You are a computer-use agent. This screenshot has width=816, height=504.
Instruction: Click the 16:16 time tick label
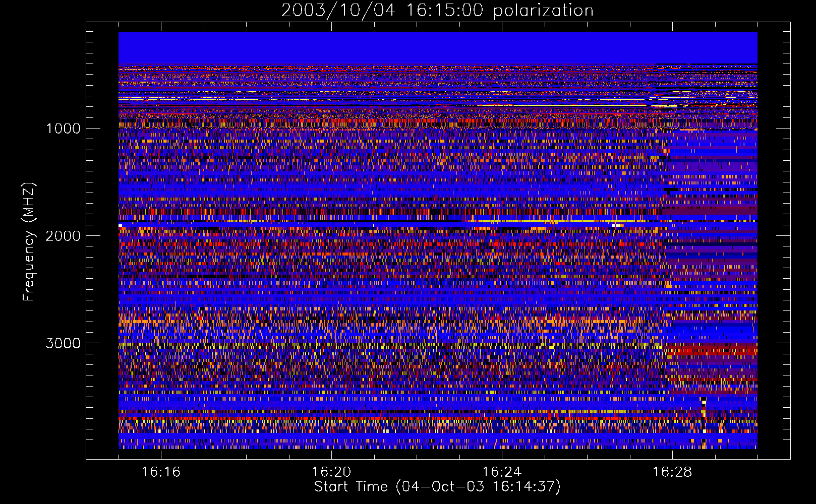pyautogui.click(x=161, y=472)
